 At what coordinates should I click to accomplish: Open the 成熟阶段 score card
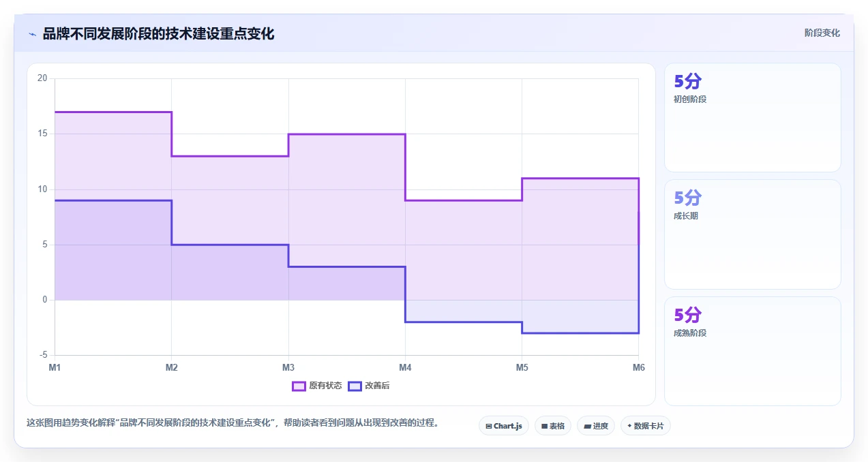pyautogui.click(x=753, y=351)
